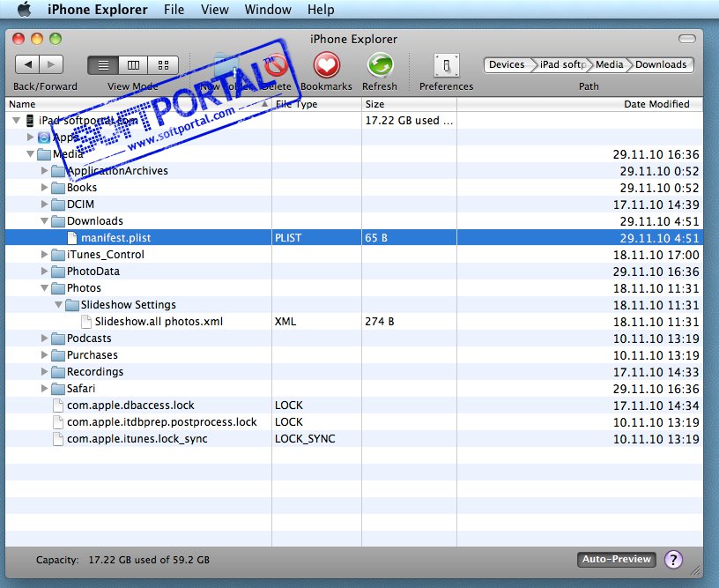Select the PhotoData folder row
The width and height of the screenshot is (719, 588).
click(x=354, y=272)
